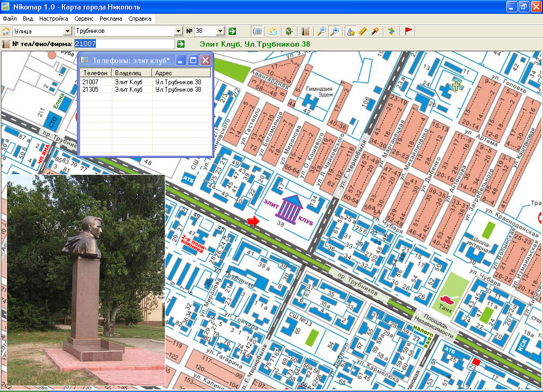This screenshot has width=543, height=392.
Task: Open the address book notebook icon
Action: (x=305, y=31)
